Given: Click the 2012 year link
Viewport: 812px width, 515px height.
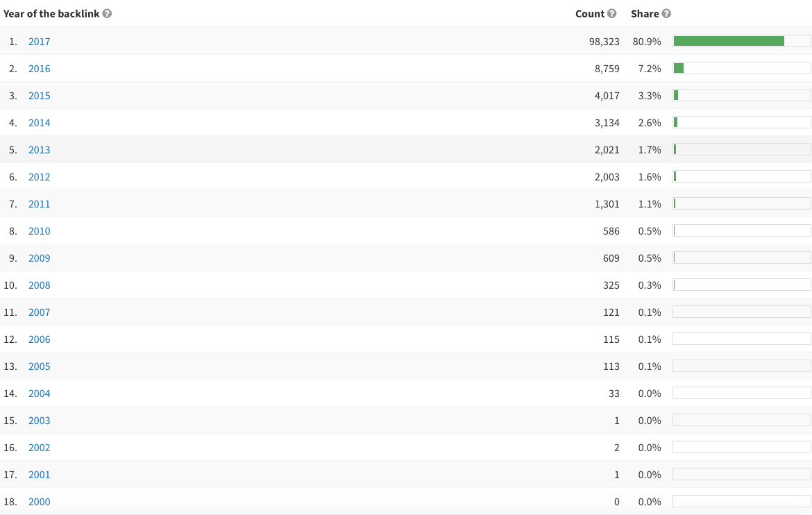Looking at the screenshot, I should [x=39, y=177].
